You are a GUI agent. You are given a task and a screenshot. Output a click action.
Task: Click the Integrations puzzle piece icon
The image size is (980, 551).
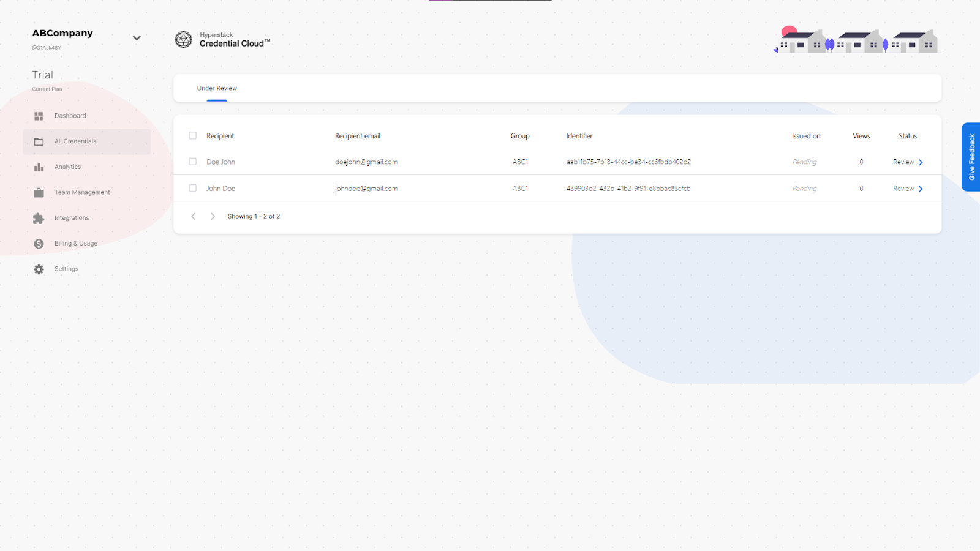click(x=39, y=218)
